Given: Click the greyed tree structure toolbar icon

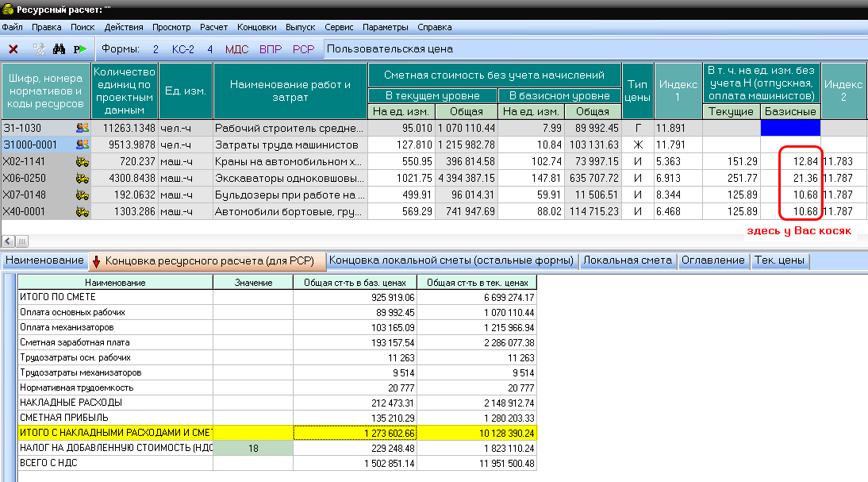Looking at the screenshot, I should [x=38, y=49].
